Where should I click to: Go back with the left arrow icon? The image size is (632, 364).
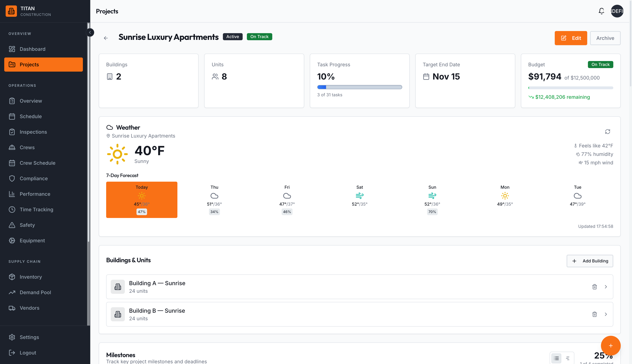(106, 38)
